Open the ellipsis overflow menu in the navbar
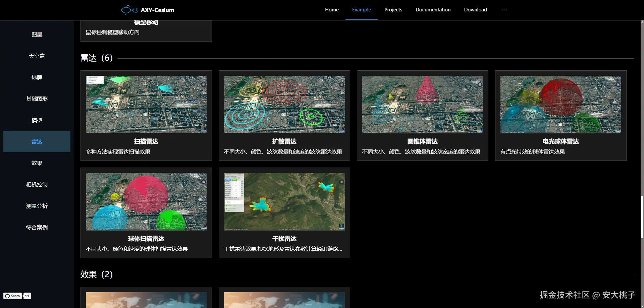 point(504,10)
